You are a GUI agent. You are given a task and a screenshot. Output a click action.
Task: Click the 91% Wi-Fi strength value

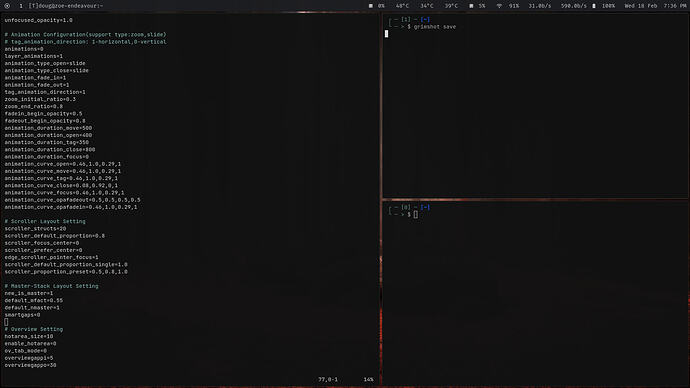[x=514, y=6]
